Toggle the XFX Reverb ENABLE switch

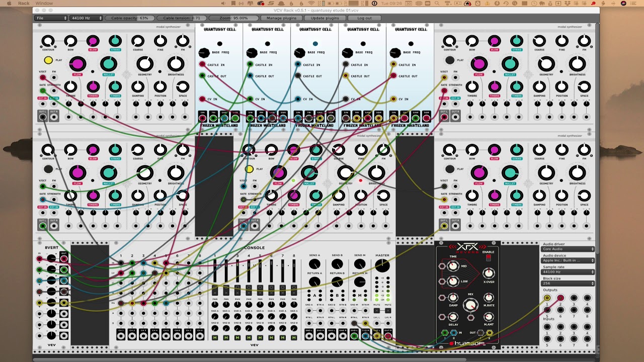[488, 258]
